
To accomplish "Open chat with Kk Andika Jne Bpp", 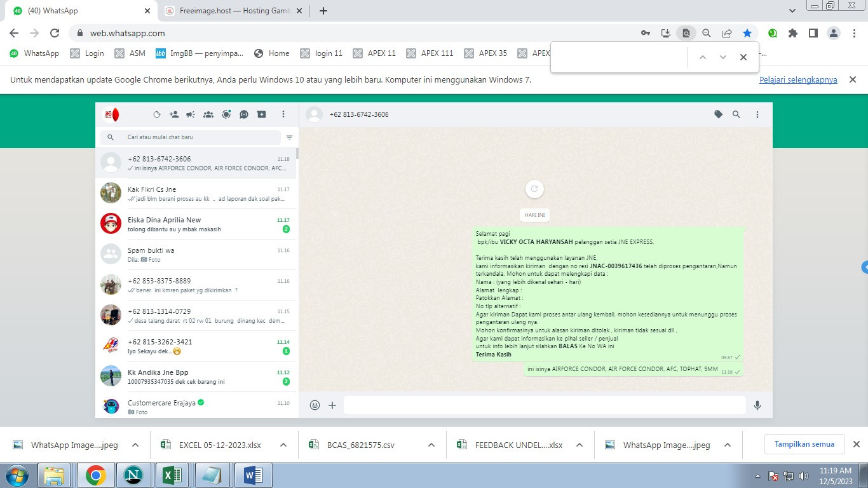I will coord(196,377).
